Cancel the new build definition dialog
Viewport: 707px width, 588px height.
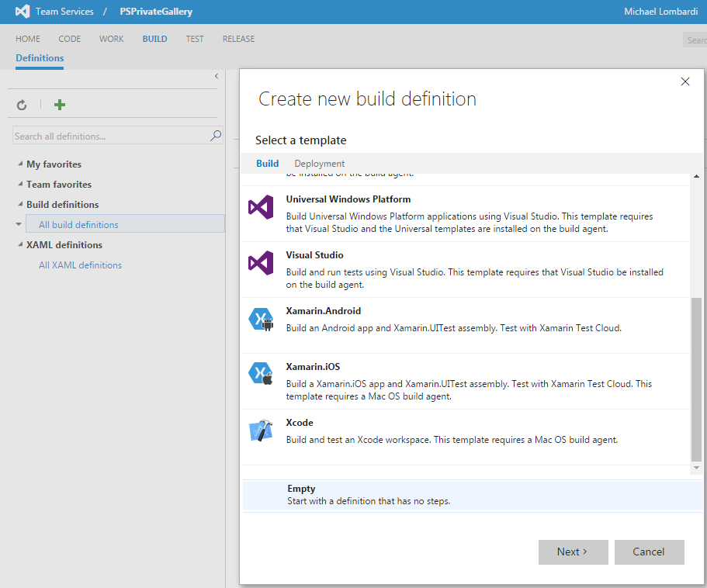click(650, 552)
